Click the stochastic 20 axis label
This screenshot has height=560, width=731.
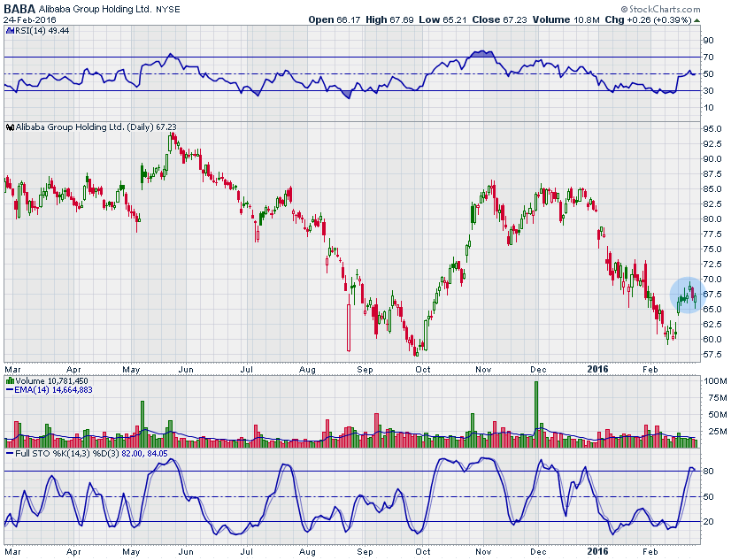(709, 522)
